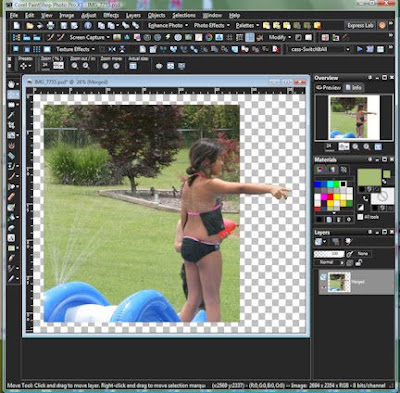Click the Photo Effects button

(x=212, y=25)
